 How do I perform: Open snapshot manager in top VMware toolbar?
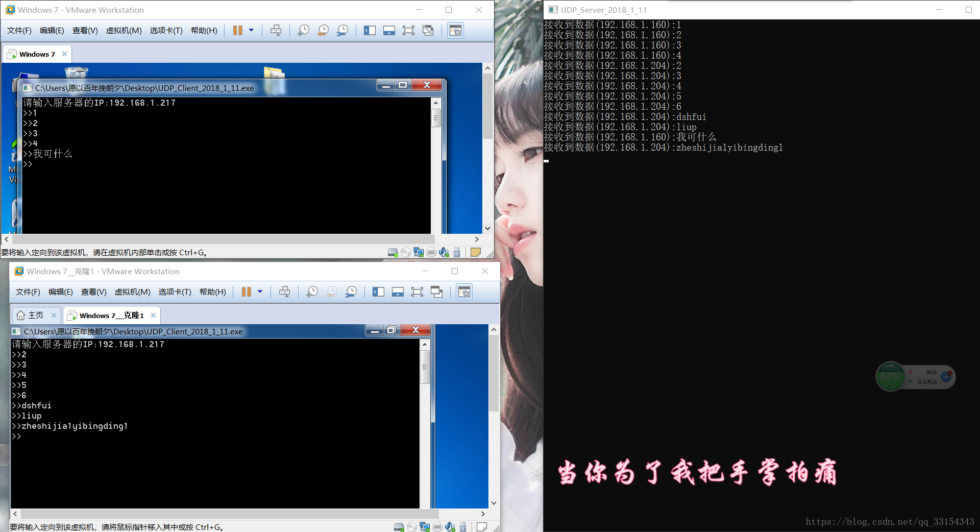coord(342,31)
